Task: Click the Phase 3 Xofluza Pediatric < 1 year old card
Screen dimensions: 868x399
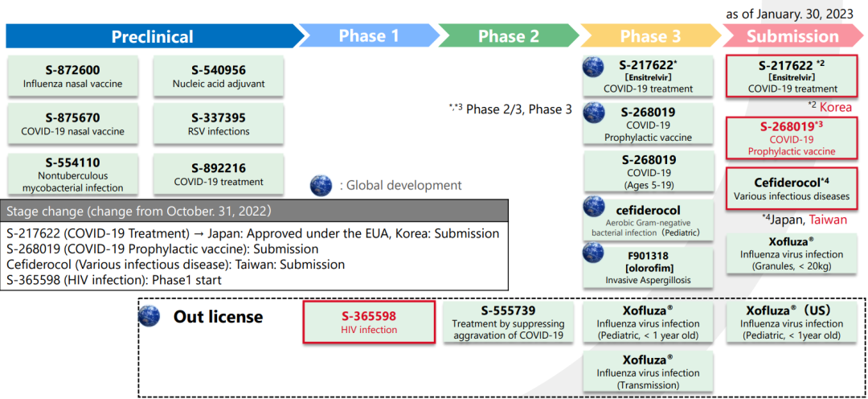Action: [648, 322]
